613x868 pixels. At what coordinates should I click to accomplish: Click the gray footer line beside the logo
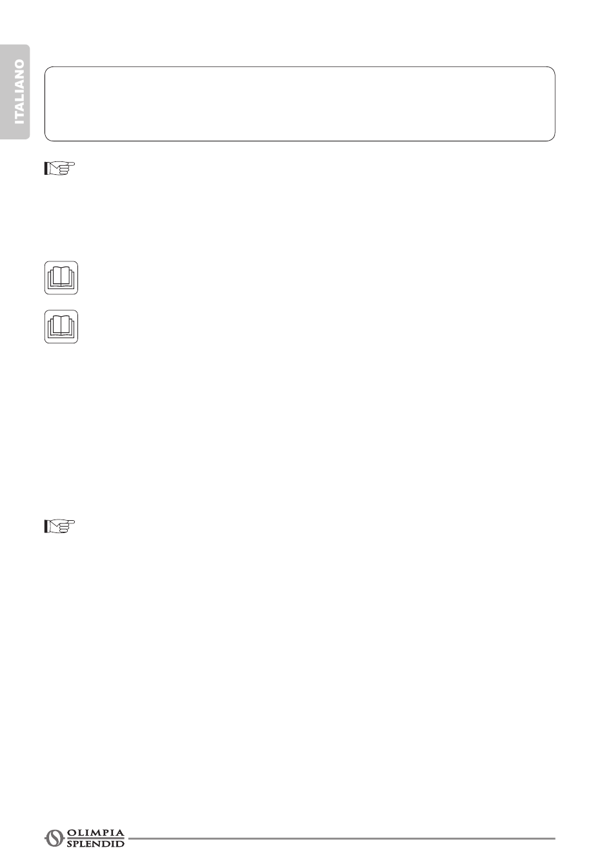[x=342, y=838]
